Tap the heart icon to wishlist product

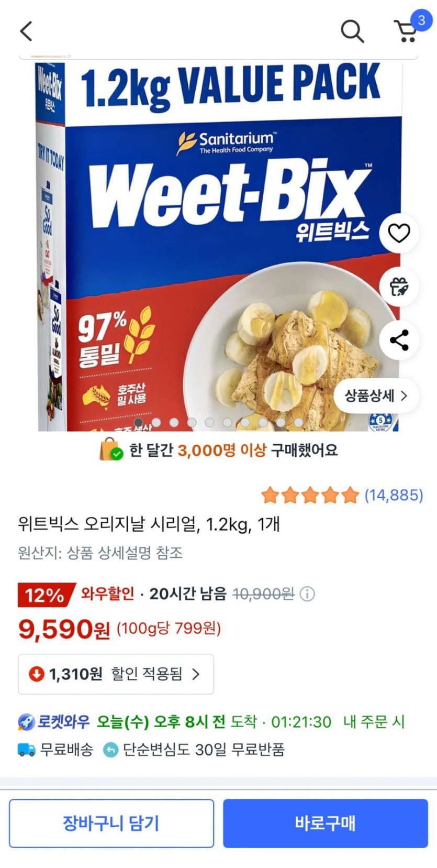point(399,233)
